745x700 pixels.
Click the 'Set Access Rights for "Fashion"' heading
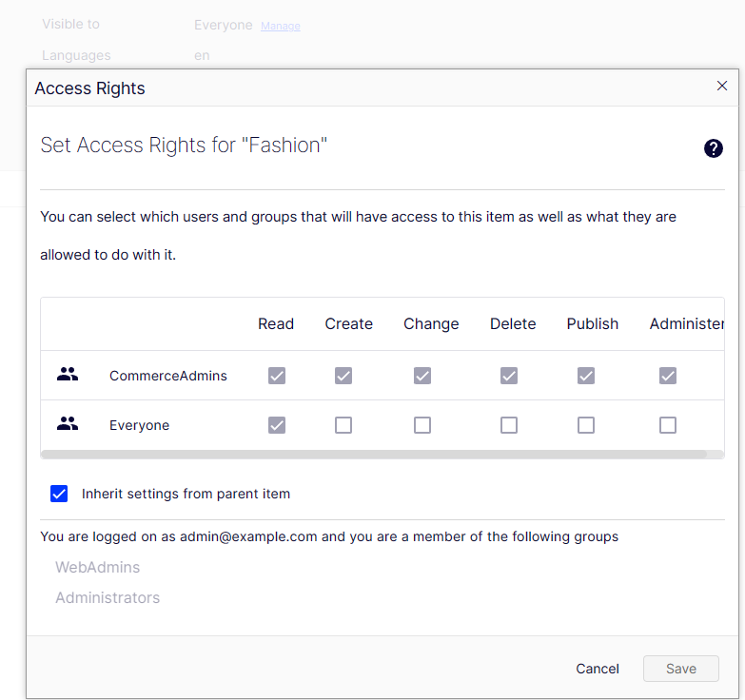184,146
